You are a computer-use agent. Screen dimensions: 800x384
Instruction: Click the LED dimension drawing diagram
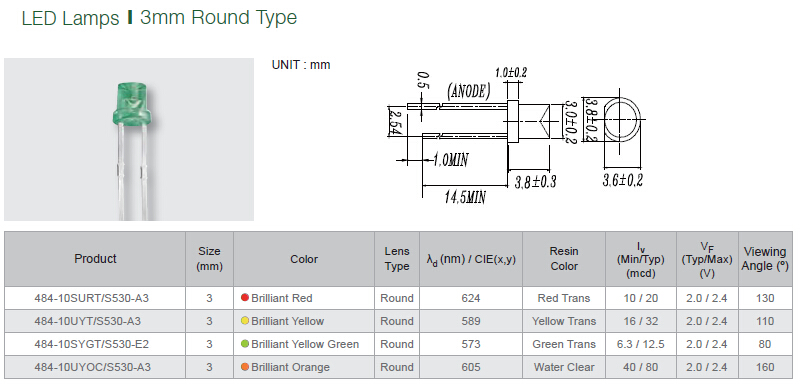click(x=517, y=136)
